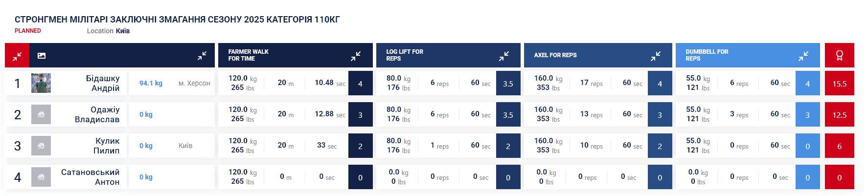Screen dimensions: 868x196
Task: Click the image icon in the athlete header
Action: (42, 56)
